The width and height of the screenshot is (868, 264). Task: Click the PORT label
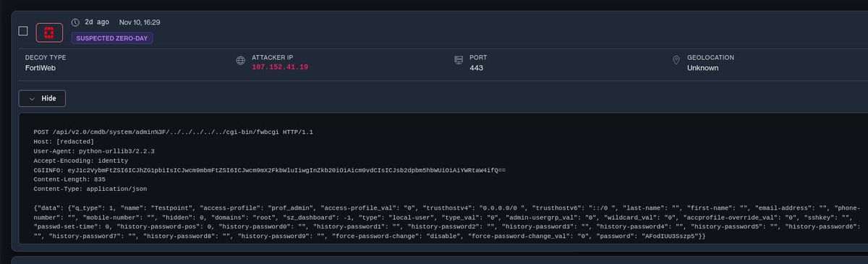point(478,57)
